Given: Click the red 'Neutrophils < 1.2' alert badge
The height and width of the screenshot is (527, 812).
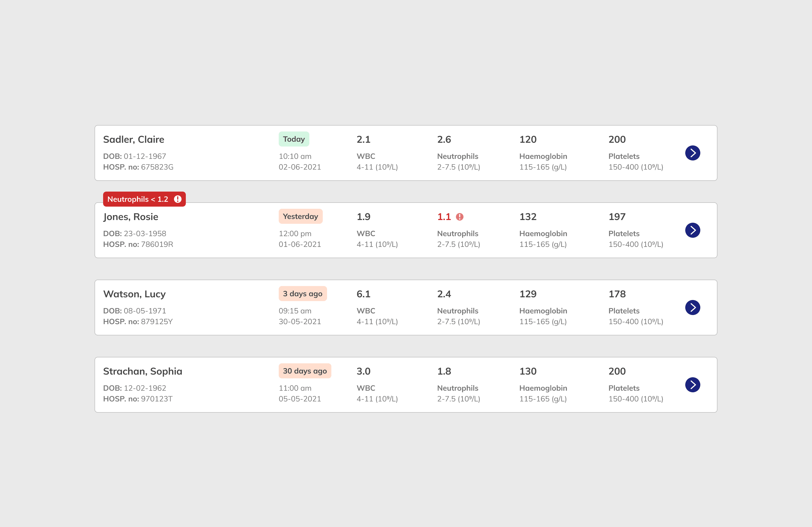Looking at the screenshot, I should click(x=138, y=199).
